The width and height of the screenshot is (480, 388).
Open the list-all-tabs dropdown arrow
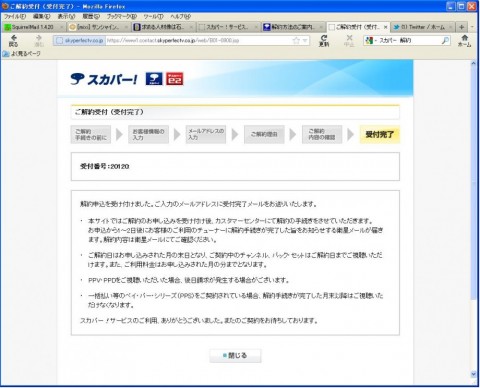point(472,27)
